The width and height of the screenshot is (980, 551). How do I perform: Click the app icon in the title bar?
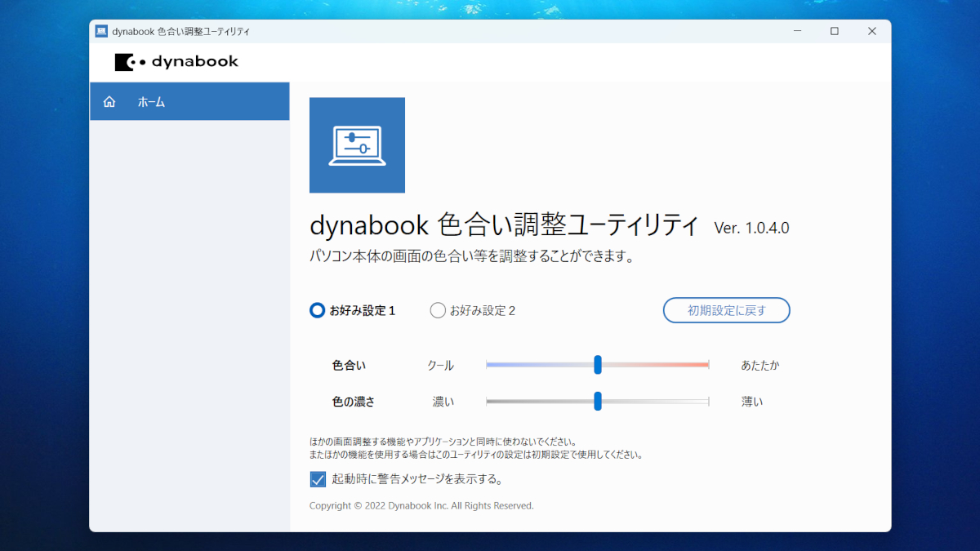coord(102,30)
